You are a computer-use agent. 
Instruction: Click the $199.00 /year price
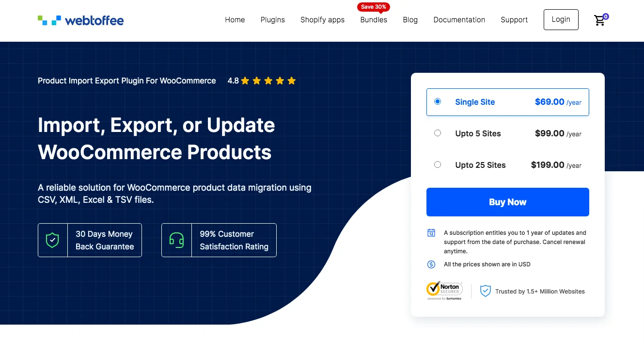(x=556, y=165)
